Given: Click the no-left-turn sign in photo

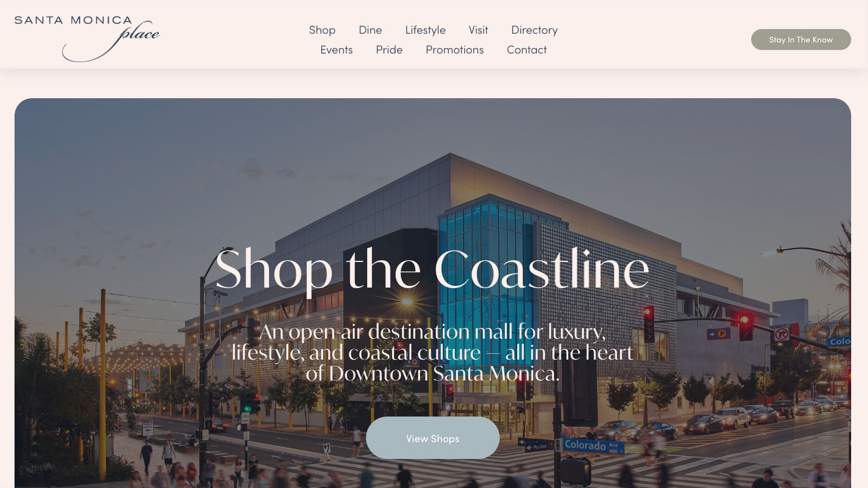Looking at the screenshot, I should pyautogui.click(x=781, y=334).
